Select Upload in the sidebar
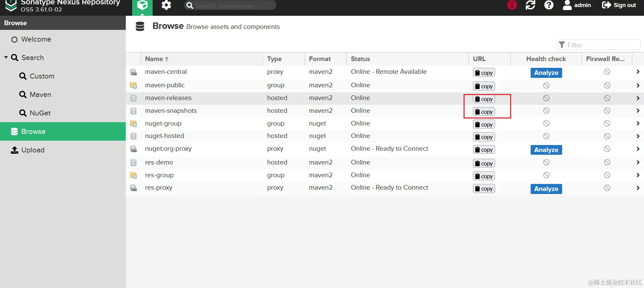The width and height of the screenshot is (644, 288). [x=33, y=150]
